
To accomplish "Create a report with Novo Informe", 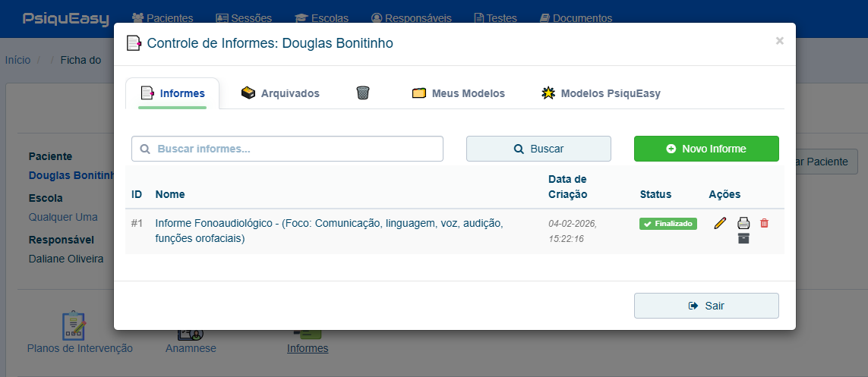I will (x=706, y=149).
